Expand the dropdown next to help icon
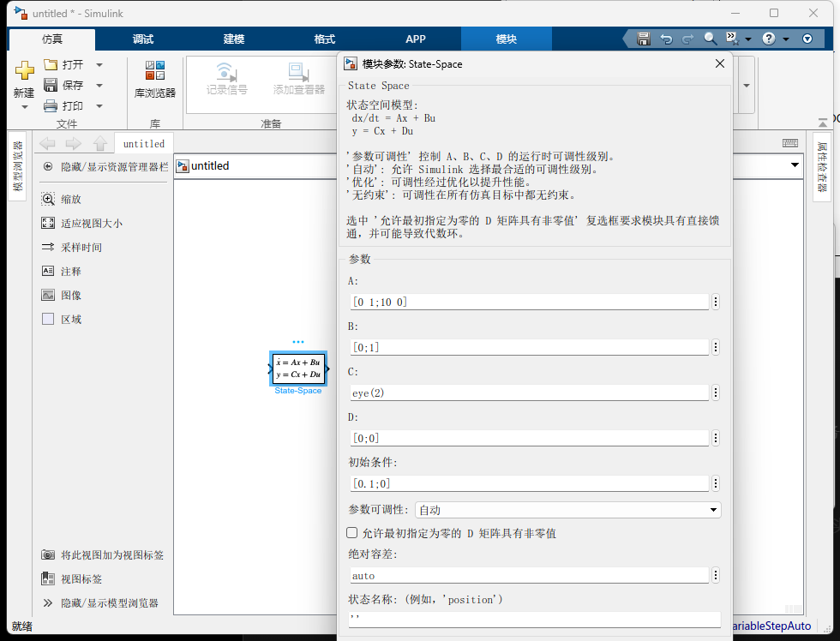The image size is (840, 641). 786,39
